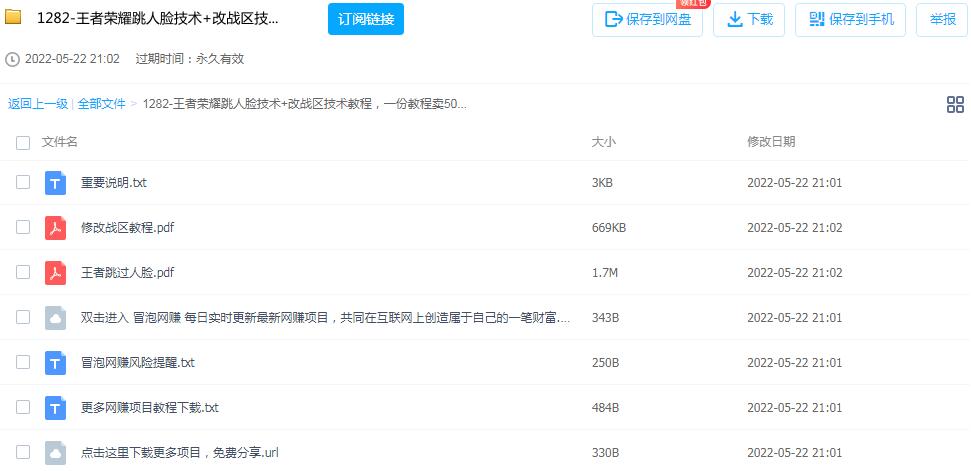Screen dimensions: 971x471
Task: Check the box for 冒泡网赚风险提醒.txt
Action: (23, 362)
